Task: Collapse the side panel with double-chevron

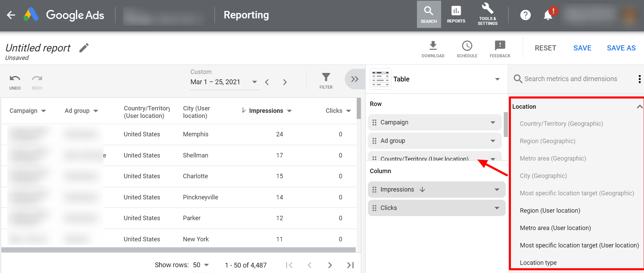Action: [x=355, y=79]
